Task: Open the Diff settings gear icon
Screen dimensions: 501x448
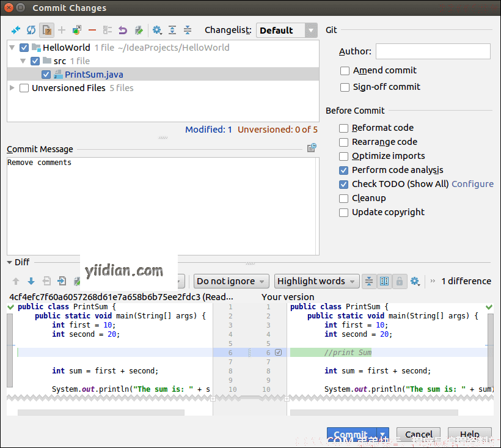Action: (x=415, y=281)
